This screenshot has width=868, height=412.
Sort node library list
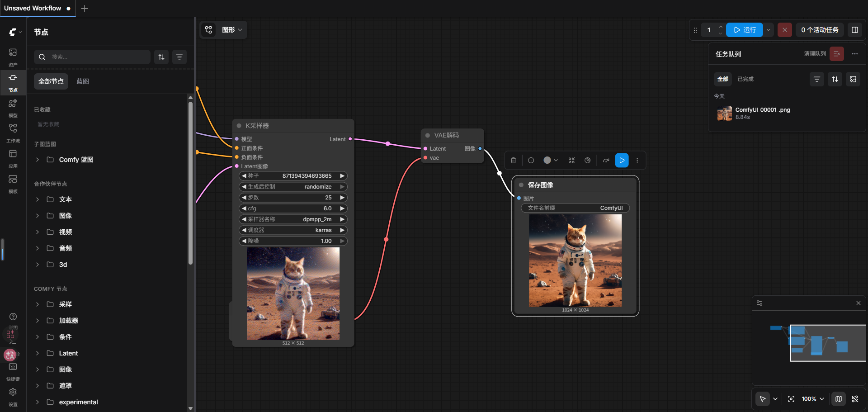[x=161, y=57]
